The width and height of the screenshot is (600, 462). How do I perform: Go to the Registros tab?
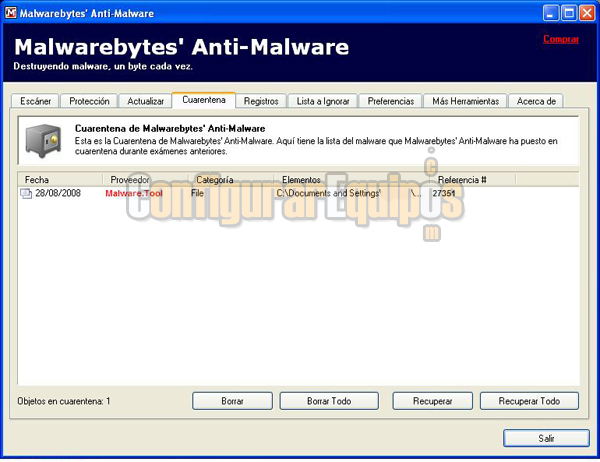[261, 101]
